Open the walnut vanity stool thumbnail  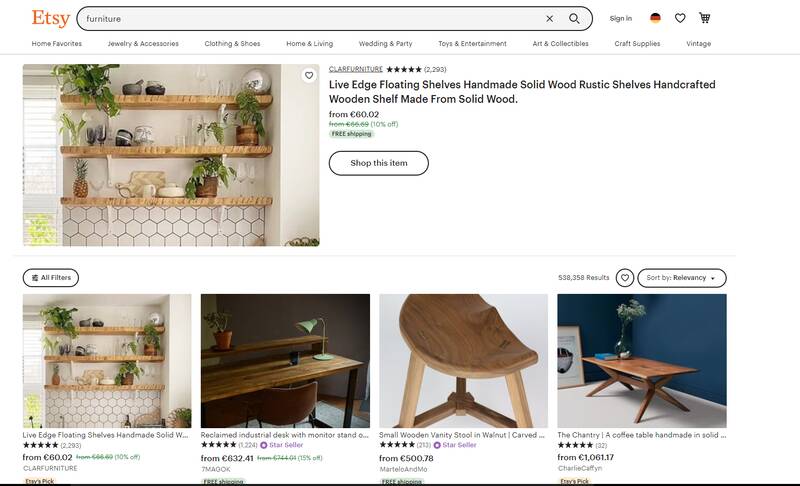coord(463,360)
